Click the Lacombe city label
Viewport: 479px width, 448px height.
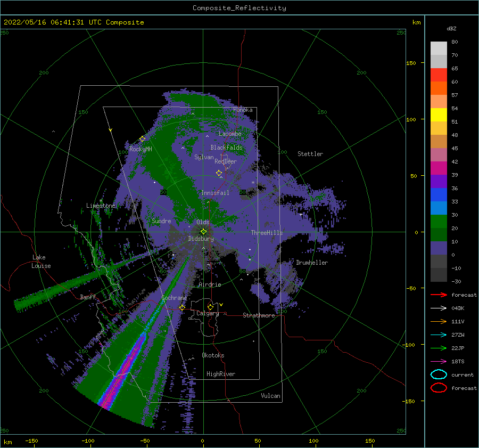[230, 134]
